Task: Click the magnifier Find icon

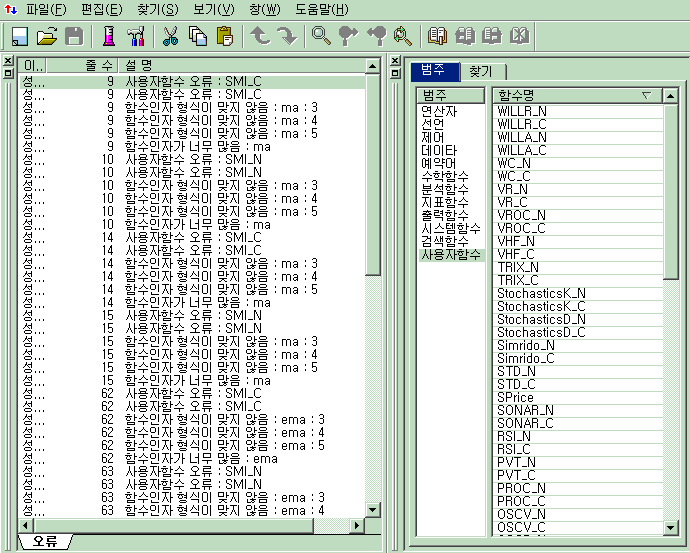Action: pos(321,37)
